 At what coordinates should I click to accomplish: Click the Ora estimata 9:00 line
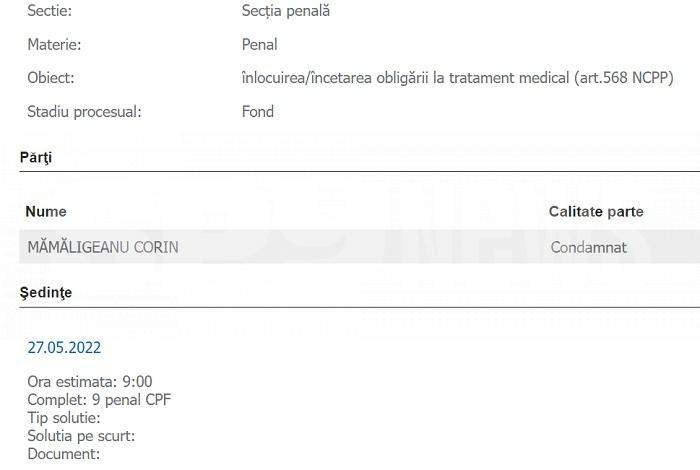[x=90, y=382]
